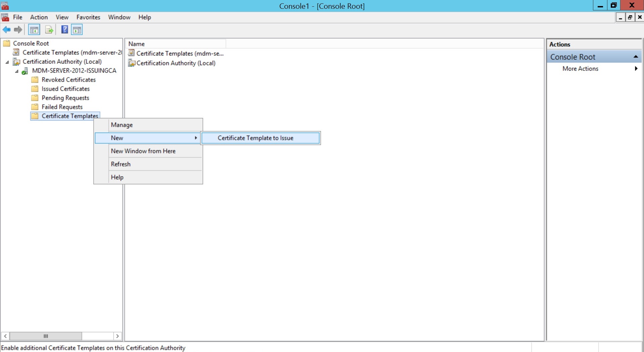Image resolution: width=644 pixels, height=352 pixels.
Task: Expand the More Actions submenu arrow
Action: (x=636, y=69)
